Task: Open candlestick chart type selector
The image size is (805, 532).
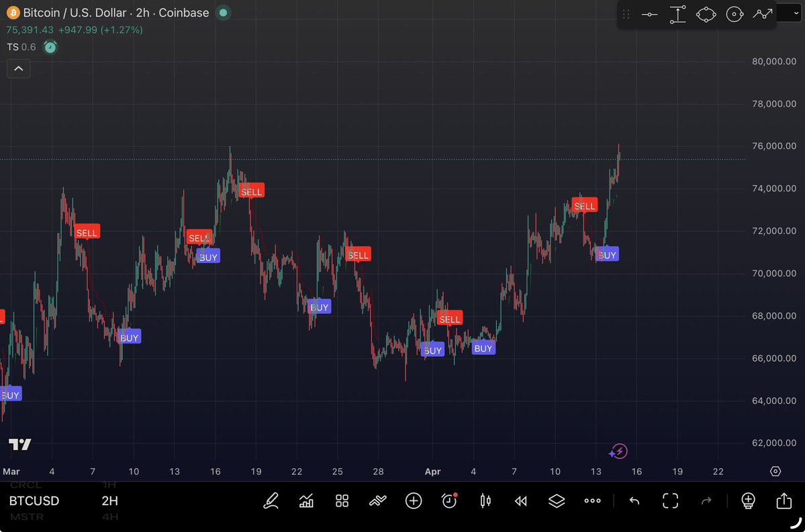Action: 485,500
